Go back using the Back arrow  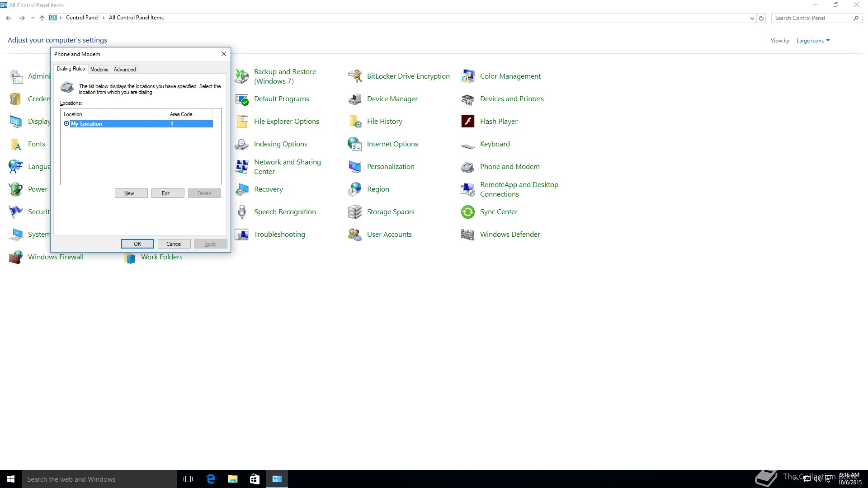[x=9, y=18]
